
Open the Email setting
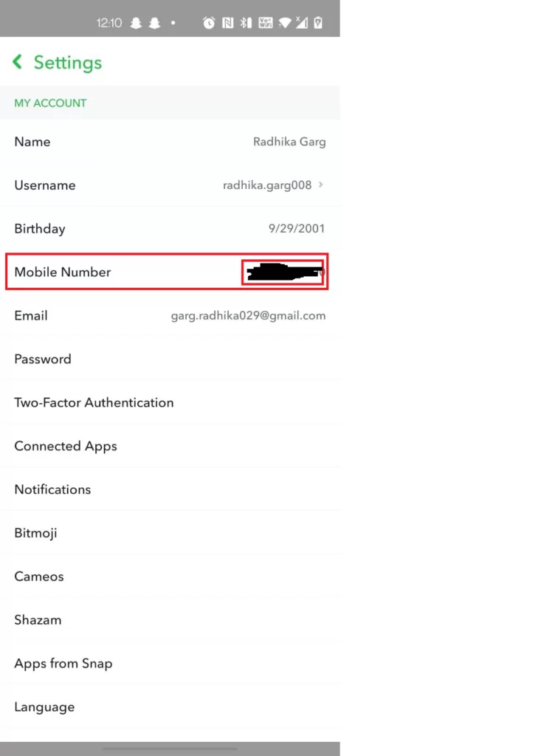coord(170,315)
